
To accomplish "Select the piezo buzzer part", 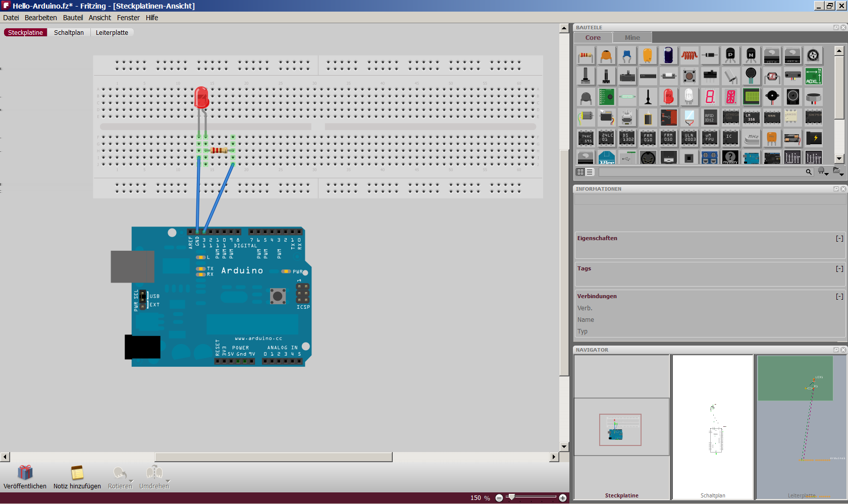I will tap(772, 97).
